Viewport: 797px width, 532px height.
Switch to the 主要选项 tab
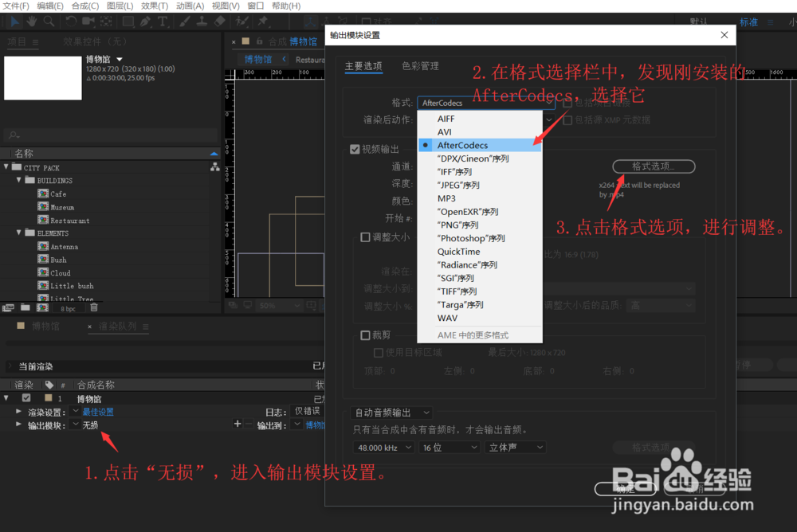pos(363,66)
